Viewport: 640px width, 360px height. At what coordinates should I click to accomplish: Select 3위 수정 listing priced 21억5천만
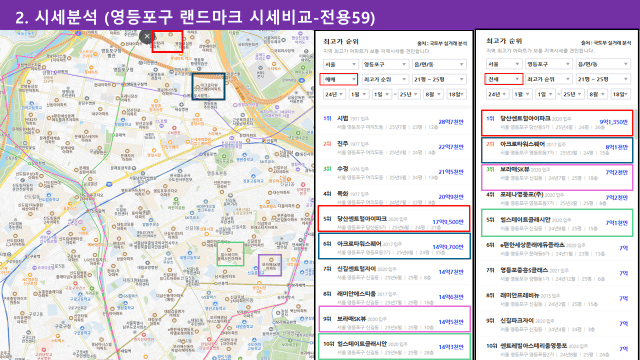(393, 173)
